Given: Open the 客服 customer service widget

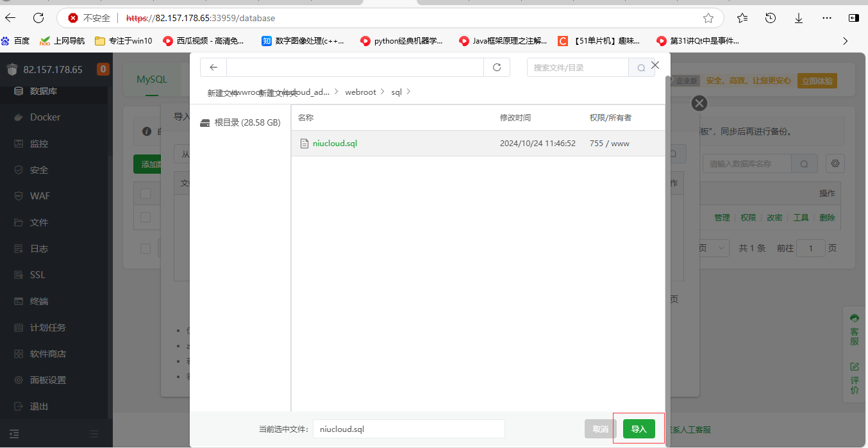Looking at the screenshot, I should coord(854,329).
